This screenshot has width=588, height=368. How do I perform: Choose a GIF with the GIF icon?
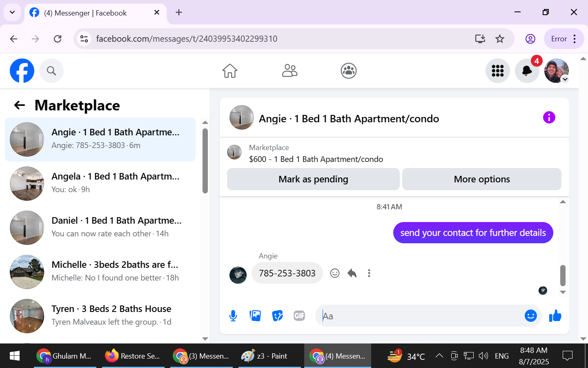tap(299, 316)
